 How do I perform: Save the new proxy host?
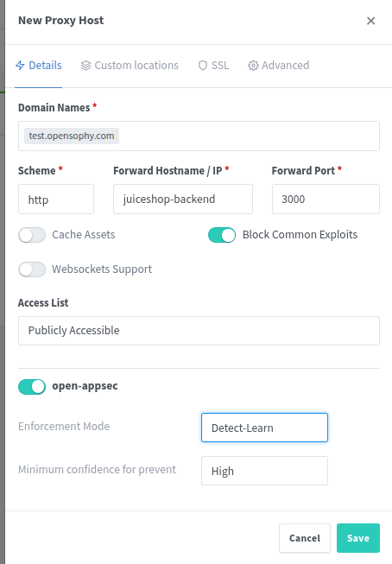pos(358,538)
